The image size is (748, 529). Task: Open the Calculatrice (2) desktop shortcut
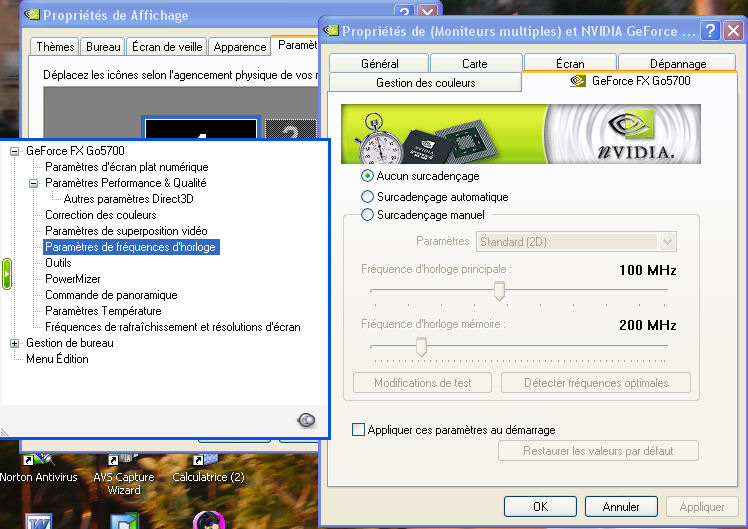click(208, 470)
